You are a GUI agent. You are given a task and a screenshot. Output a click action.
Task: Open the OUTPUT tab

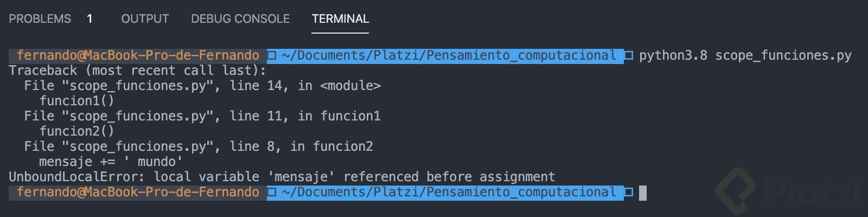pos(145,19)
